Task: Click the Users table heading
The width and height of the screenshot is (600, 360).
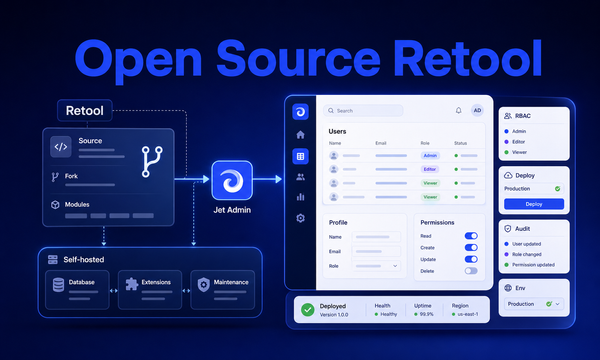Action: click(x=337, y=131)
